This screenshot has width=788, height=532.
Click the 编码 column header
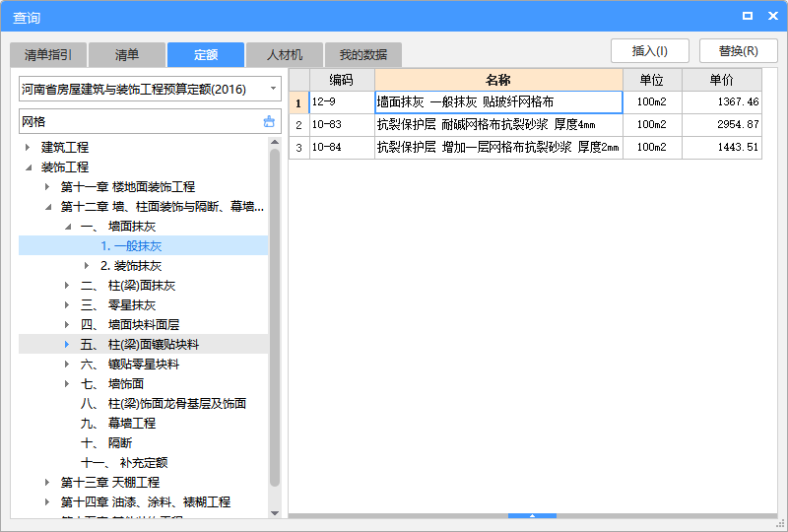coord(342,80)
